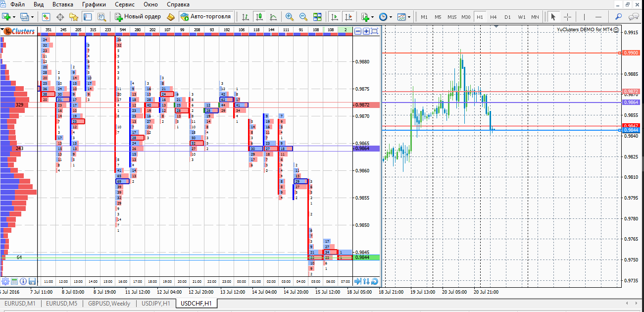Open the chart profiles icon

click(24, 16)
